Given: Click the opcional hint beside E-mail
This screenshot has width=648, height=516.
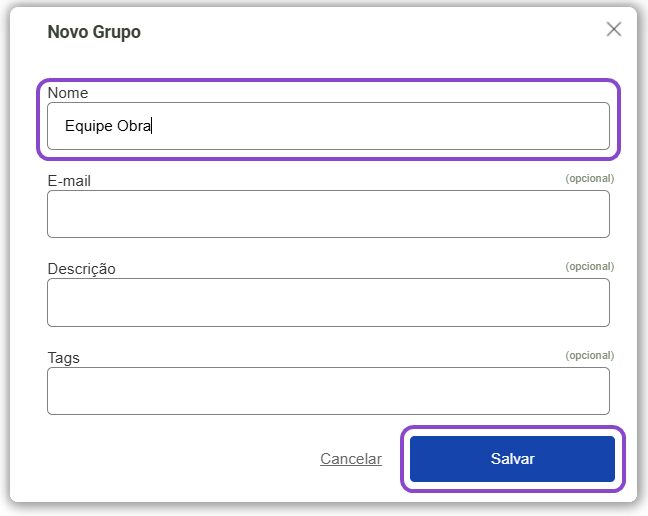Looking at the screenshot, I should 589,179.
